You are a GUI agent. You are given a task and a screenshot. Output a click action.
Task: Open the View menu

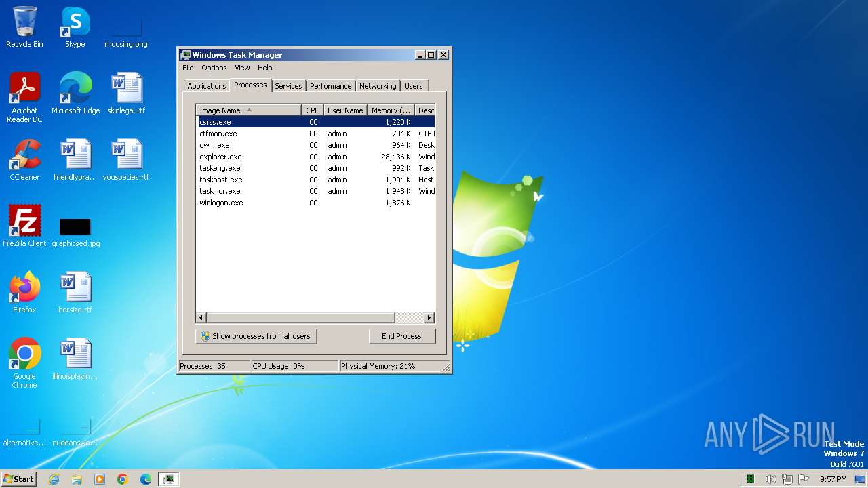(x=242, y=68)
